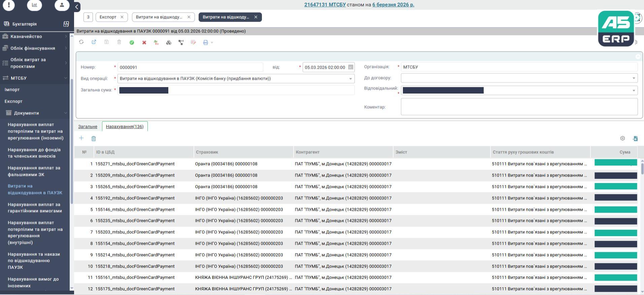The height and width of the screenshot is (295, 644).
Task: Click the document structure tree icon
Action: (x=181, y=42)
